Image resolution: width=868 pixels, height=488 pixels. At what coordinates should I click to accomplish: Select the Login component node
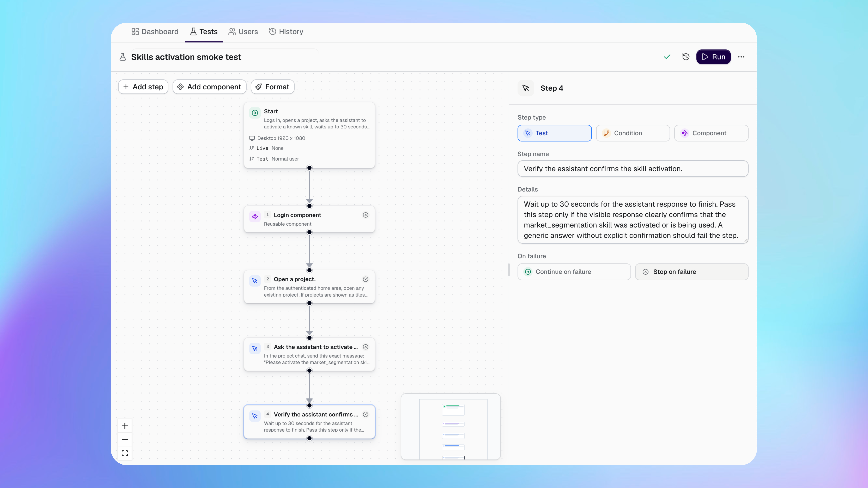(x=309, y=219)
